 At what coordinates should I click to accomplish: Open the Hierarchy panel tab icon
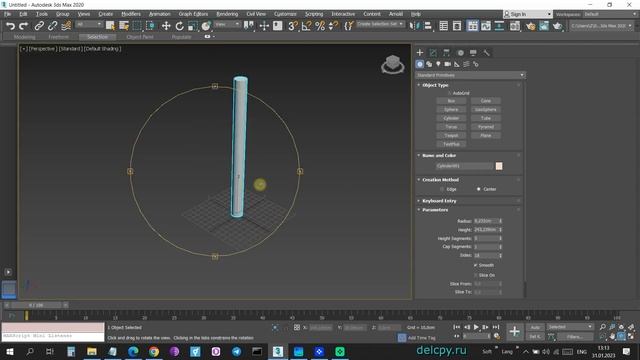pos(446,53)
